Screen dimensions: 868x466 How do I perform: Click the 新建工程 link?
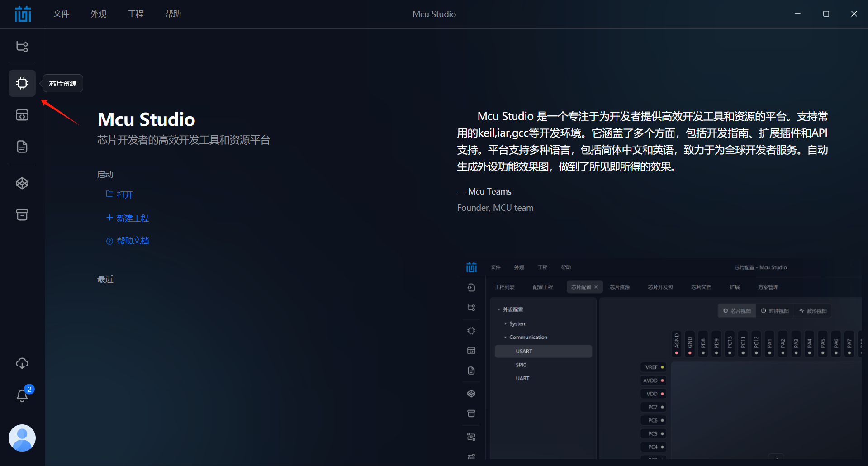133,218
